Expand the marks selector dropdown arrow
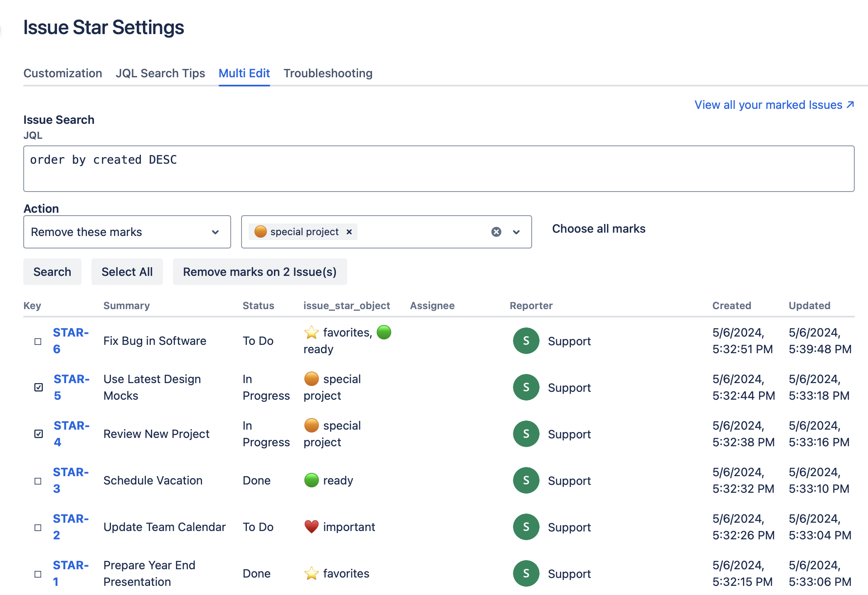 pyautogui.click(x=516, y=231)
